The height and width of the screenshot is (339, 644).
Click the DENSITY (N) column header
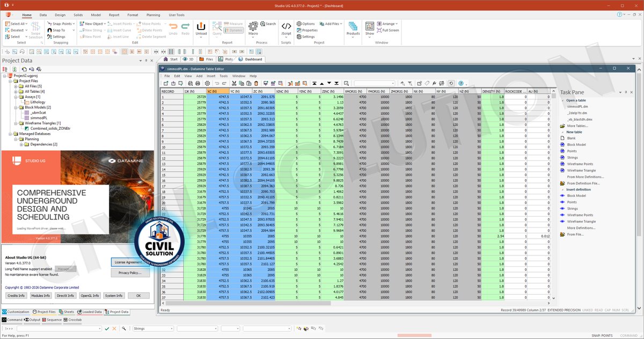(x=493, y=91)
